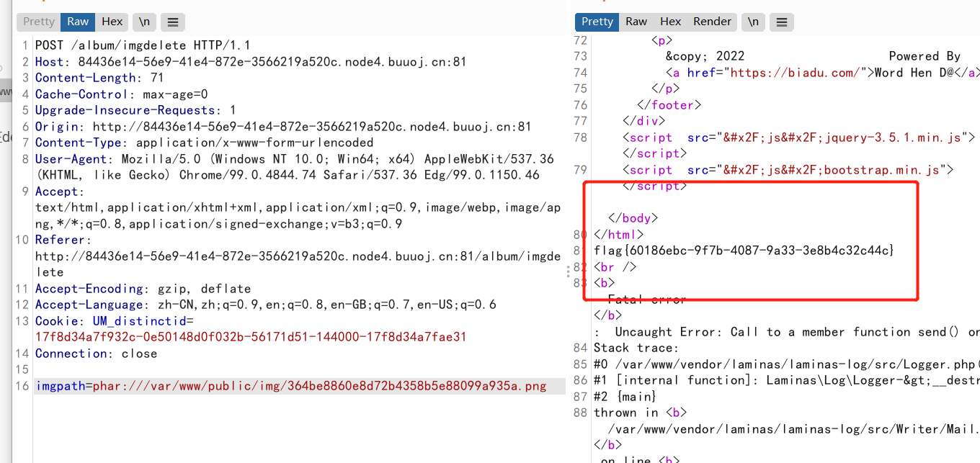
Task: Click the Uncaught Error message line
Action: [787, 332]
